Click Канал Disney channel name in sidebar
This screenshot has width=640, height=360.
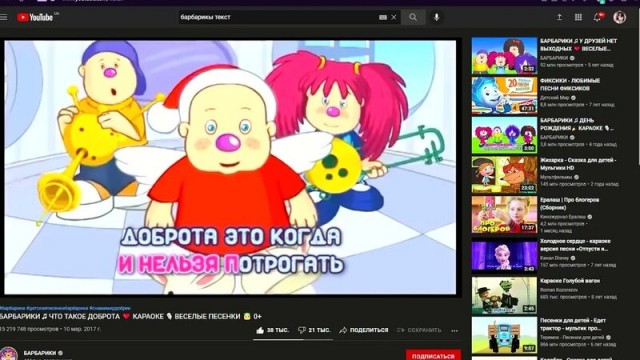click(554, 258)
